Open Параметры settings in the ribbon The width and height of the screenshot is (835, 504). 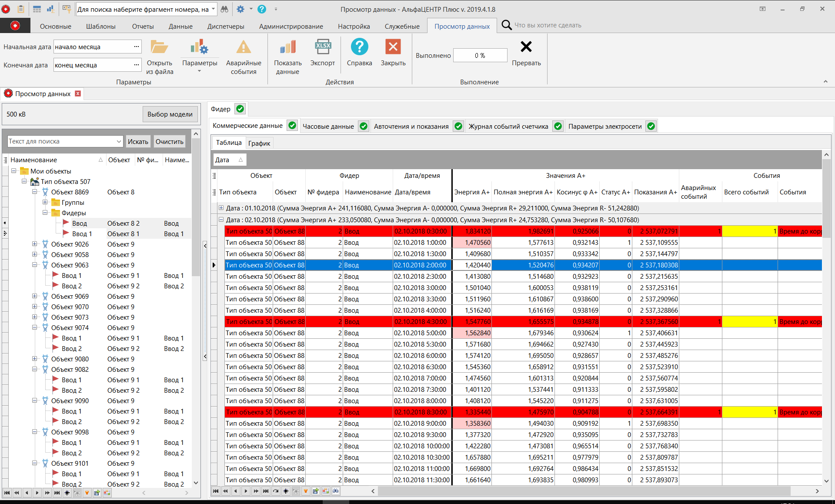pos(200,54)
